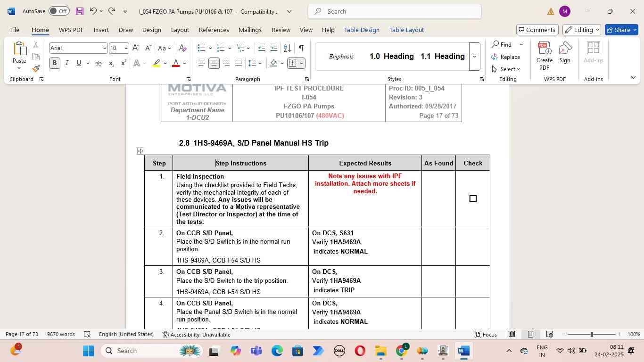Image resolution: width=644 pixels, height=362 pixels.
Task: Toggle center alignment
Action: point(214,63)
